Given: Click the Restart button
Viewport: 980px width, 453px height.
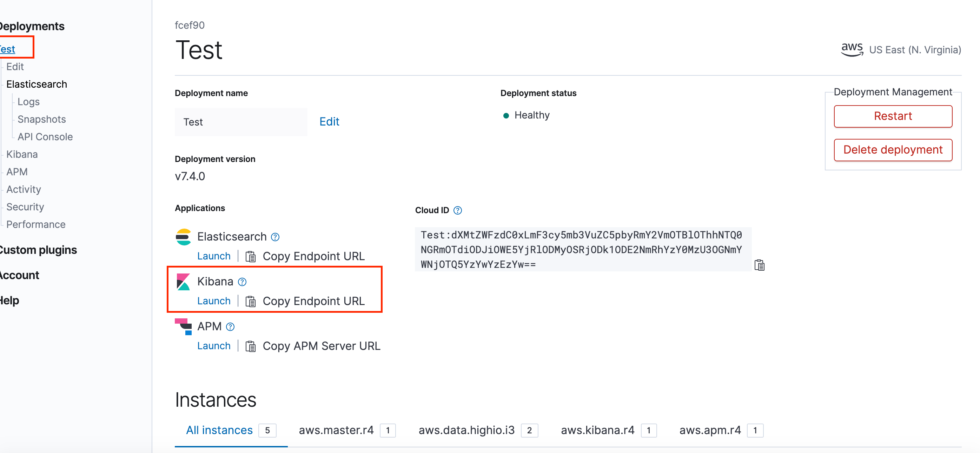Looking at the screenshot, I should click(x=893, y=116).
